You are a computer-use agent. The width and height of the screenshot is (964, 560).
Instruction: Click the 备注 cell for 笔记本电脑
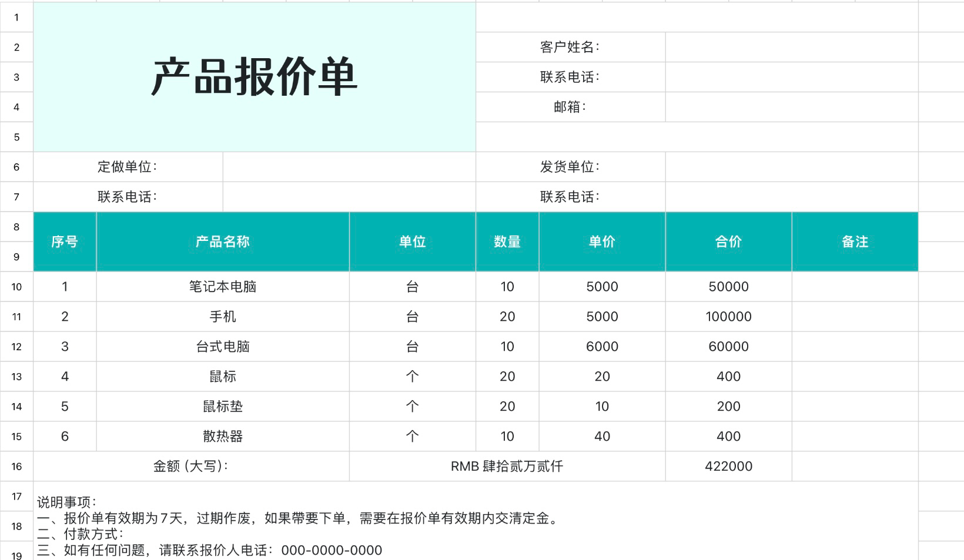point(855,287)
